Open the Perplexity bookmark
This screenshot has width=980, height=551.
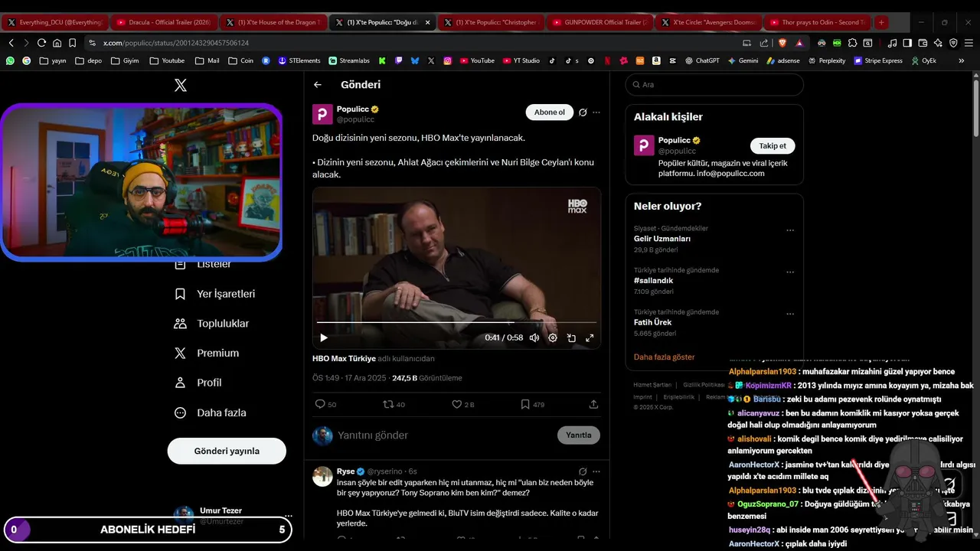click(x=827, y=60)
